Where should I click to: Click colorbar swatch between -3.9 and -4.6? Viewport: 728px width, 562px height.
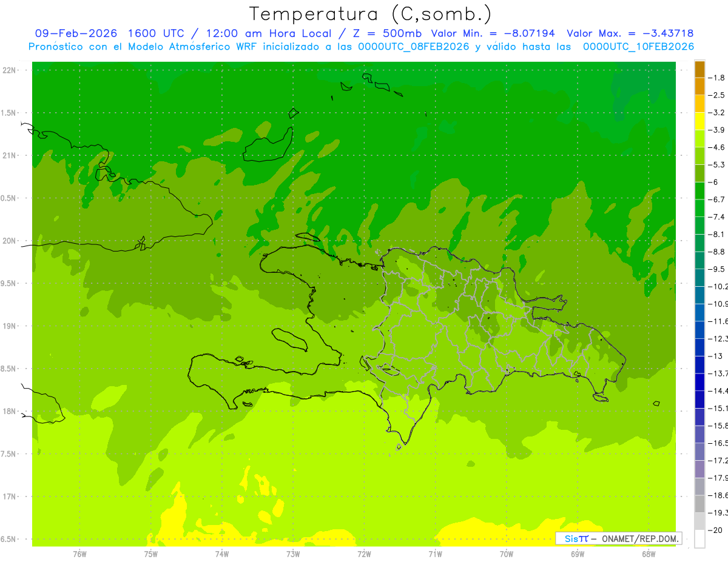coord(700,138)
